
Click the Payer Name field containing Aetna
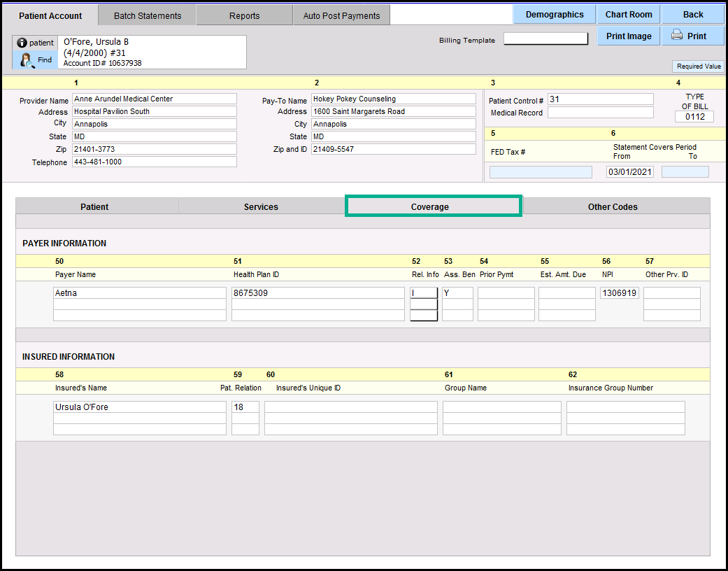tap(140, 293)
